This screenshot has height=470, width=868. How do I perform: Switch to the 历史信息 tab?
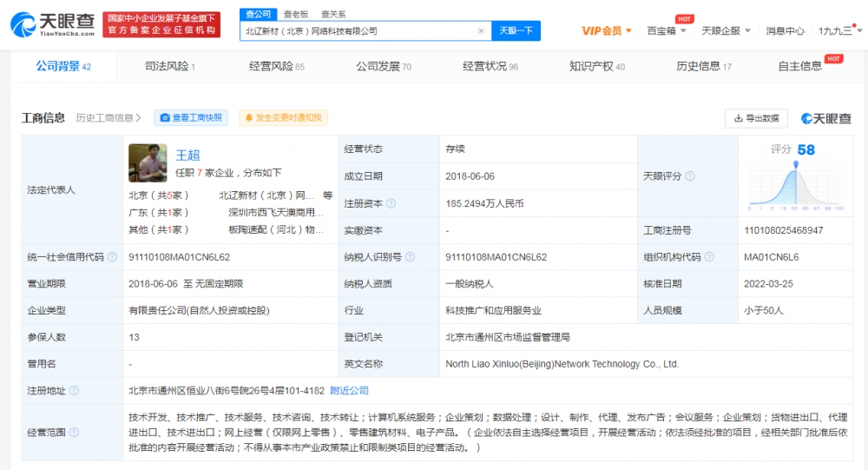[x=704, y=67]
